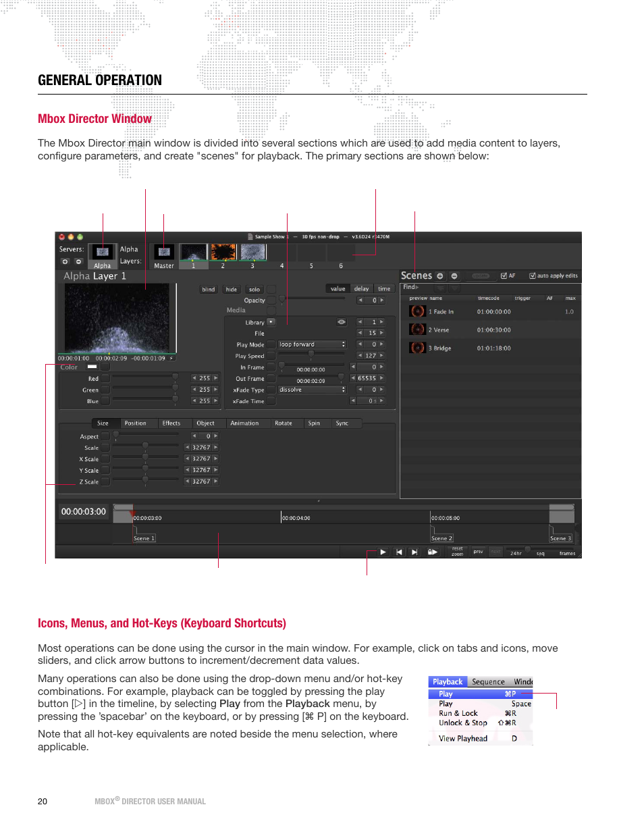Toggle the Opacity parameter checkbox
Viewport: 644px width, 834px height.
click(271, 301)
